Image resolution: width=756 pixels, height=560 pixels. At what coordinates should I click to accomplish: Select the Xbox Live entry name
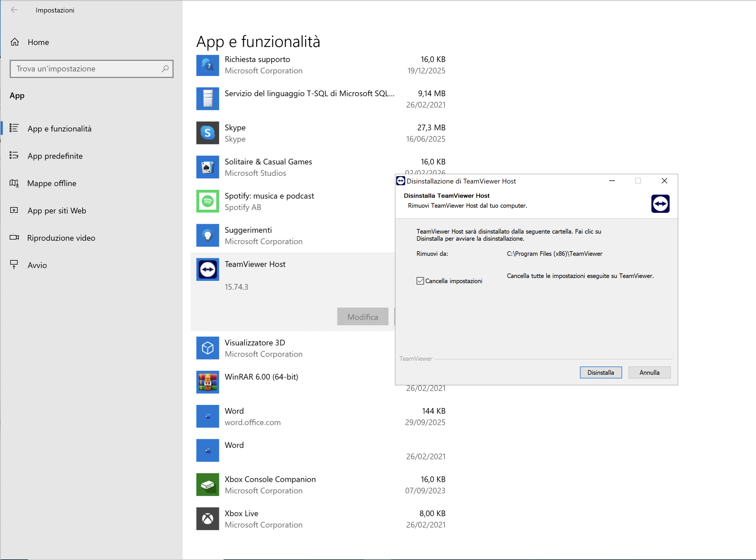tap(241, 514)
